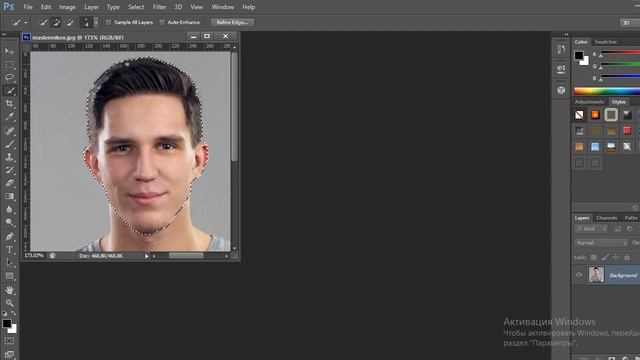Click the color spectrum ramp bar

(x=607, y=91)
